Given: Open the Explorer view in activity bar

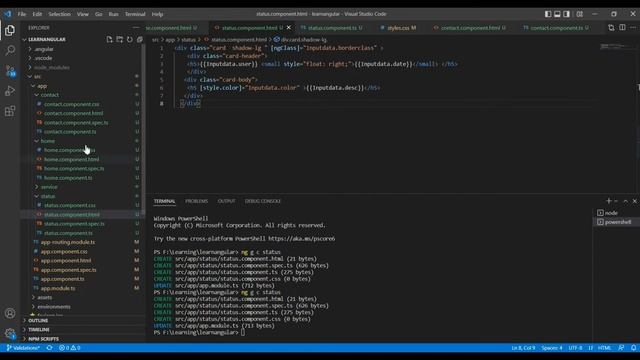Looking at the screenshot, I should (x=10, y=31).
